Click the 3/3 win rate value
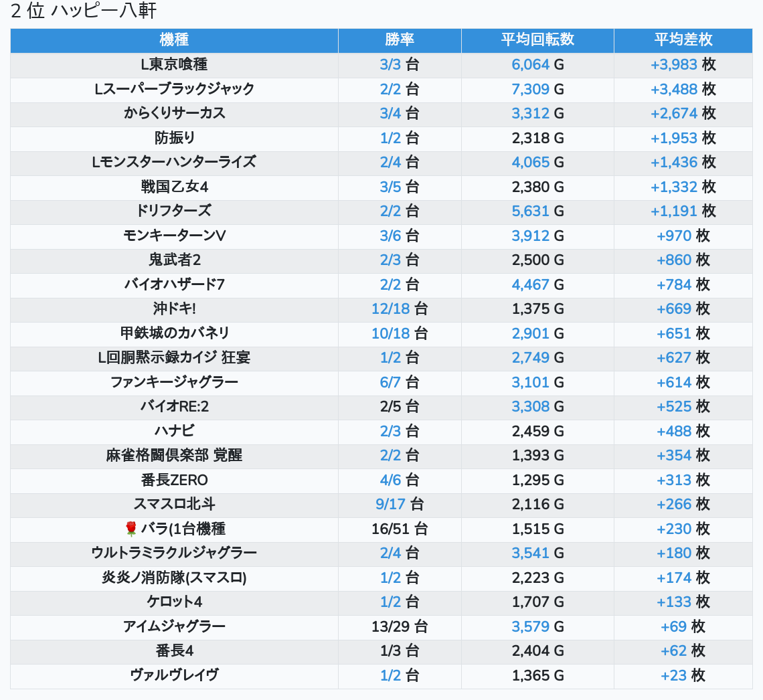The image size is (763, 700). pos(400,65)
